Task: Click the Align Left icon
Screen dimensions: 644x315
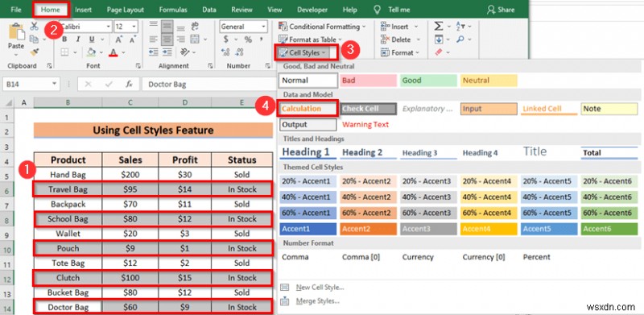Action: pos(153,39)
